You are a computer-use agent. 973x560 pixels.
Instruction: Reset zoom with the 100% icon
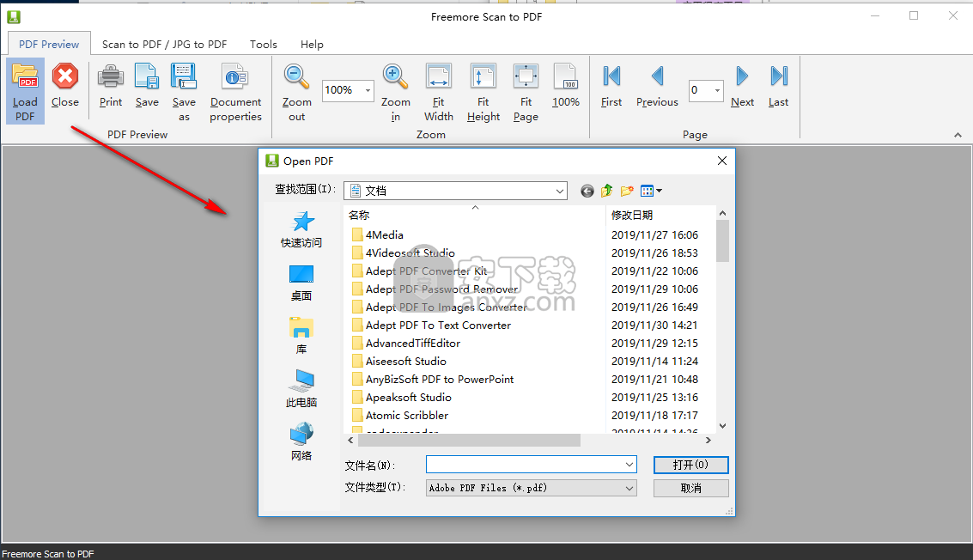(566, 77)
